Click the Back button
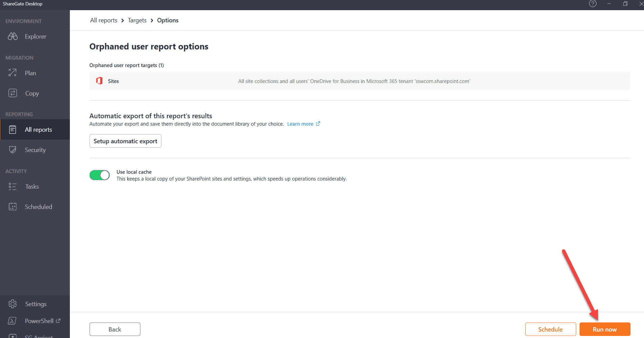 [x=115, y=329]
